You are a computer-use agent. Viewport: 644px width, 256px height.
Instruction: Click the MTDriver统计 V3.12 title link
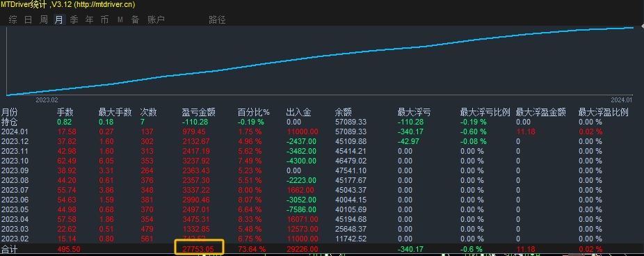[67, 4]
